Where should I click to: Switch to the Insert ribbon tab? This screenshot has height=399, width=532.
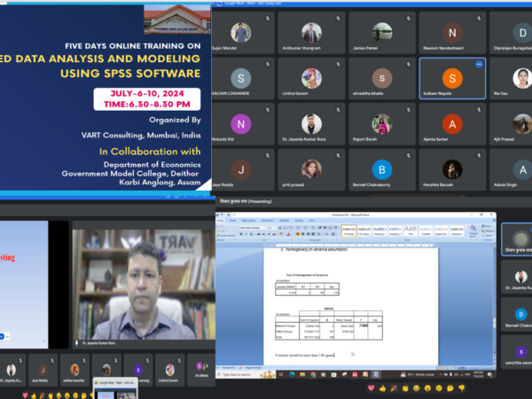[x=232, y=221]
